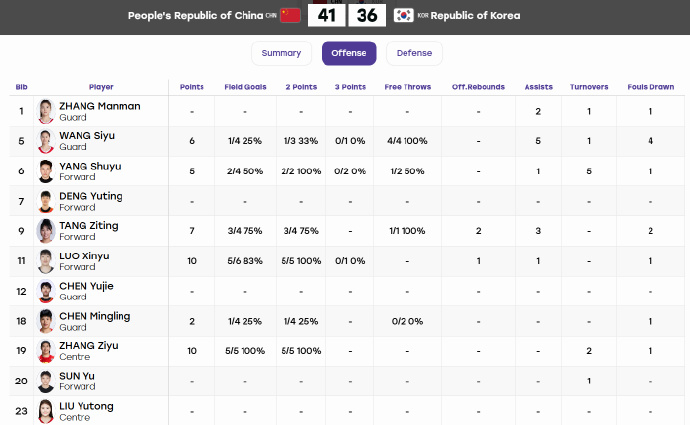Click WANG Siyu's free throws 4/4 100%
Image resolution: width=690 pixels, height=425 pixels.
[407, 141]
